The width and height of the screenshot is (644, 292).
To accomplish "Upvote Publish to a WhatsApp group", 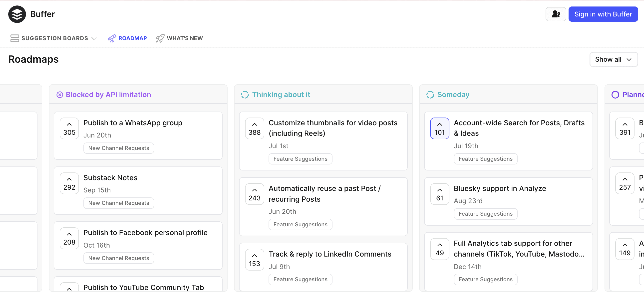I will pos(69,128).
